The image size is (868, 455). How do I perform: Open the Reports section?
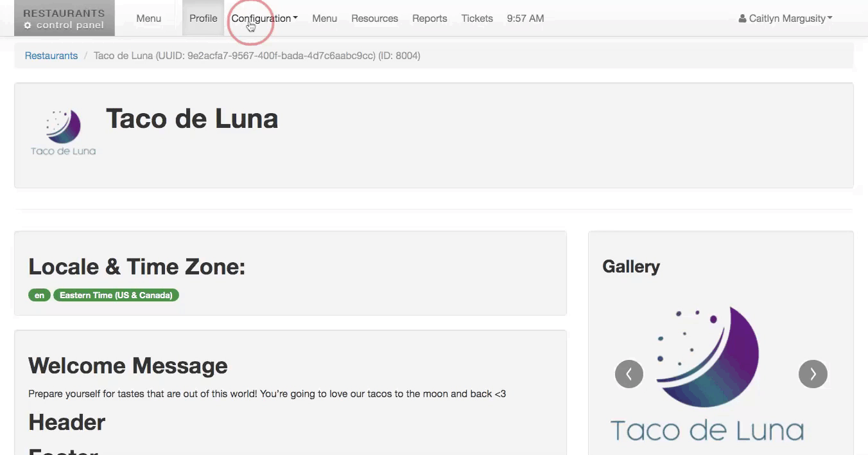(430, 19)
